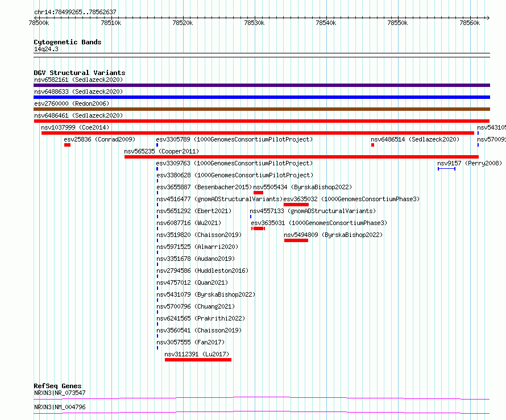
Task: Click the nsv6488633 blue variant bar
Action: pos(262,97)
